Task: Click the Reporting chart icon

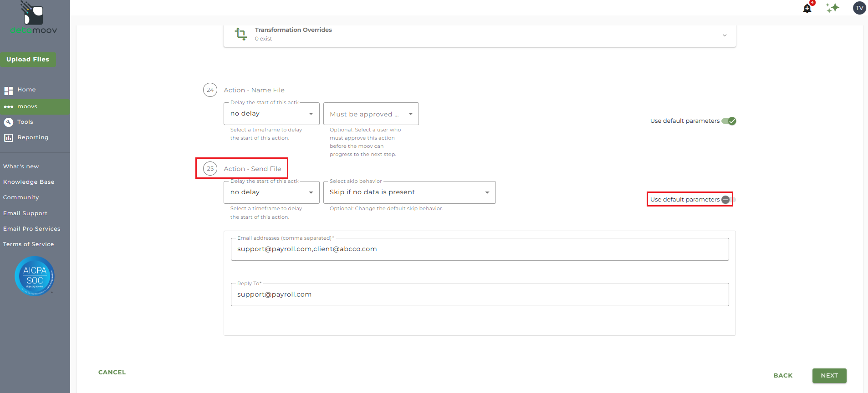Action: 9,138
